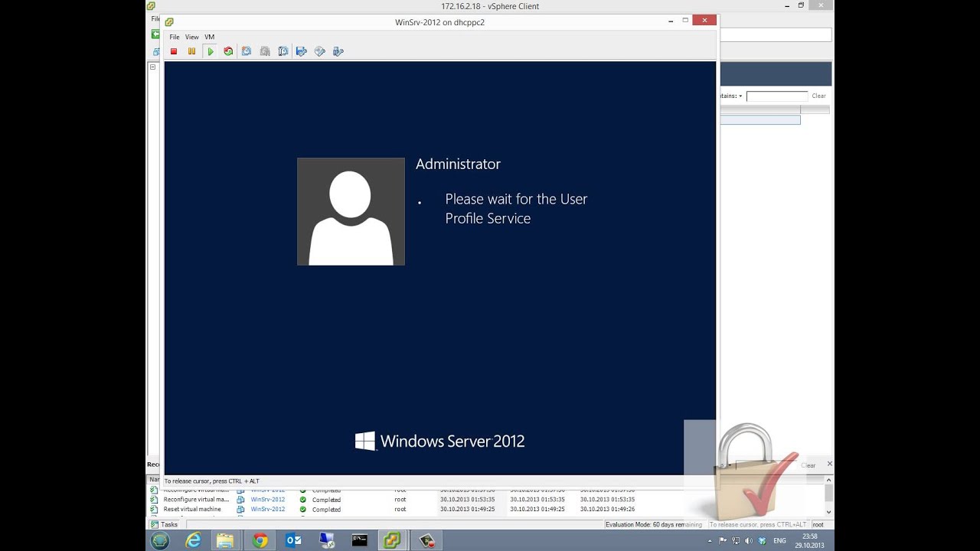Click the Administrator user avatar tile

[x=351, y=211]
